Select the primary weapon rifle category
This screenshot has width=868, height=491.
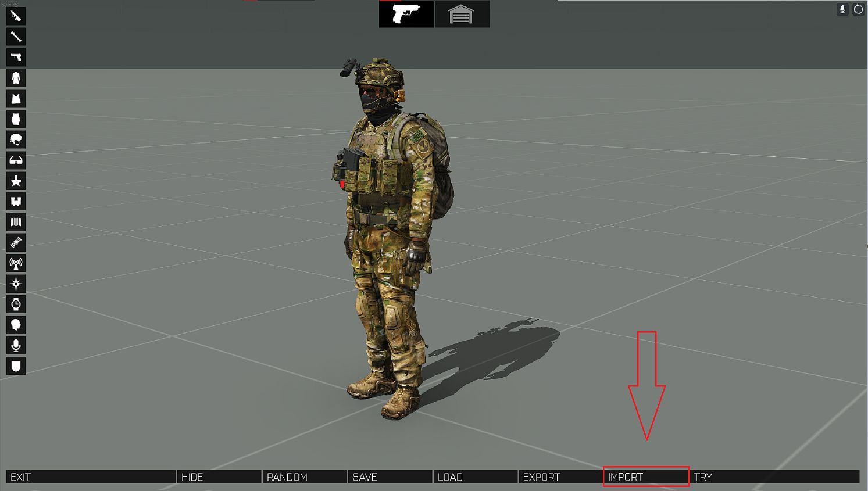coord(16,16)
